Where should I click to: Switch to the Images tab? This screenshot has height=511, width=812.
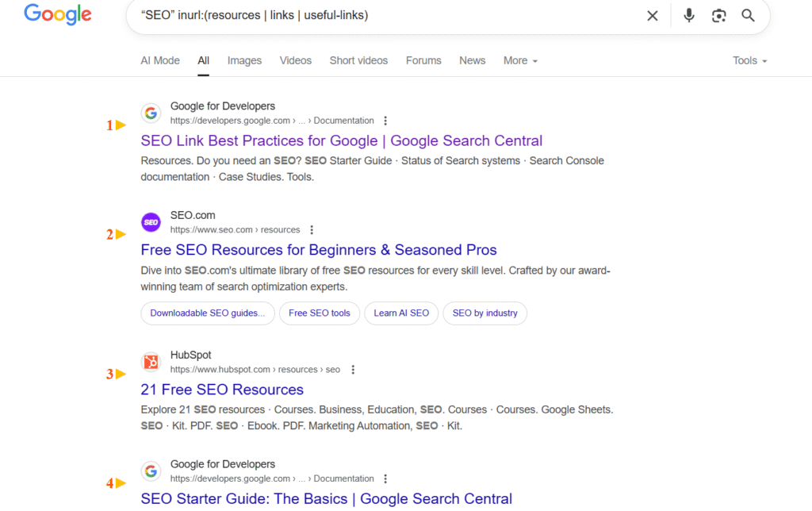point(244,60)
